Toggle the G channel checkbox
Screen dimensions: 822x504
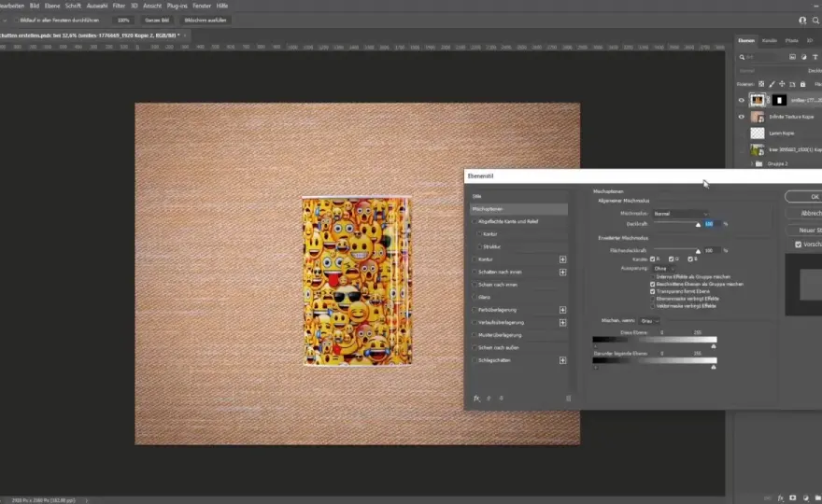(671, 259)
